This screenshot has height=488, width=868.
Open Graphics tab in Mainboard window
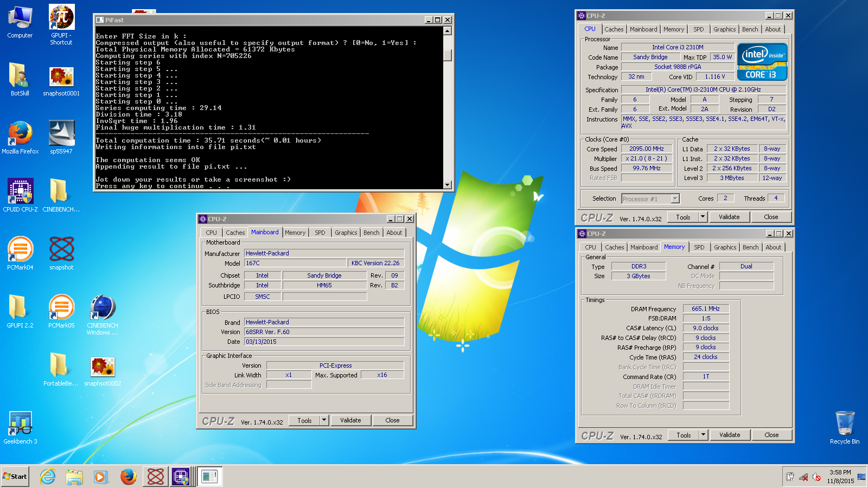346,233
